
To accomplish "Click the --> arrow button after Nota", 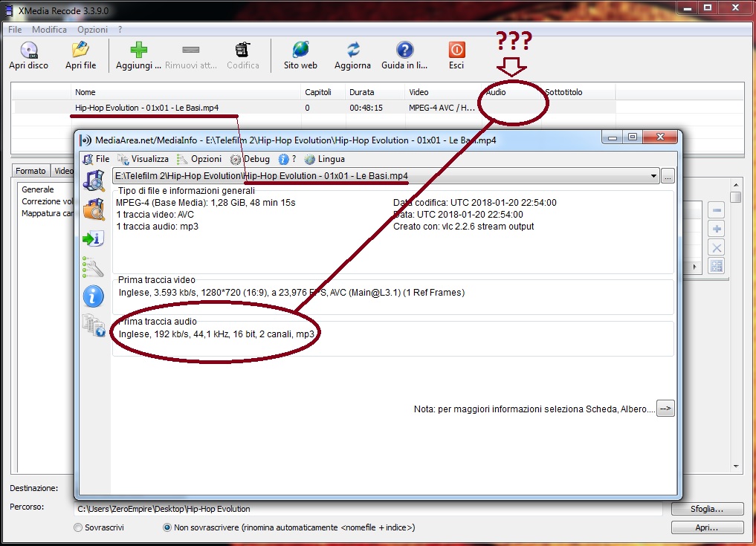I will 665,409.
